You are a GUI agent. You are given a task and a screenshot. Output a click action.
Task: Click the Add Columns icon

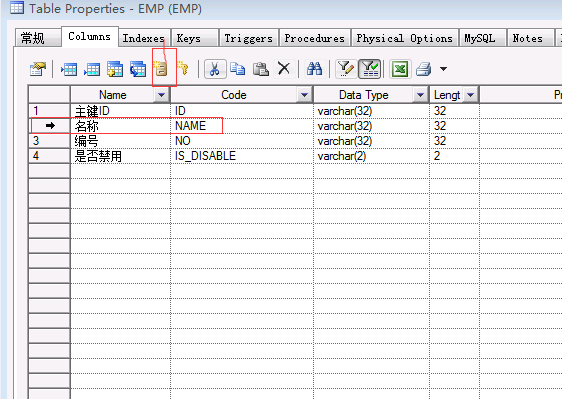tap(115, 69)
